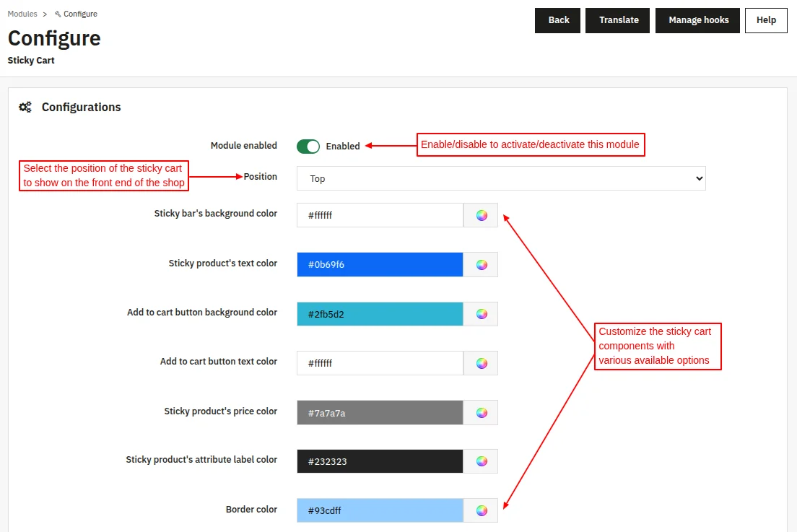
Task: Open color picker for Sticky product's price color
Action: click(481, 413)
